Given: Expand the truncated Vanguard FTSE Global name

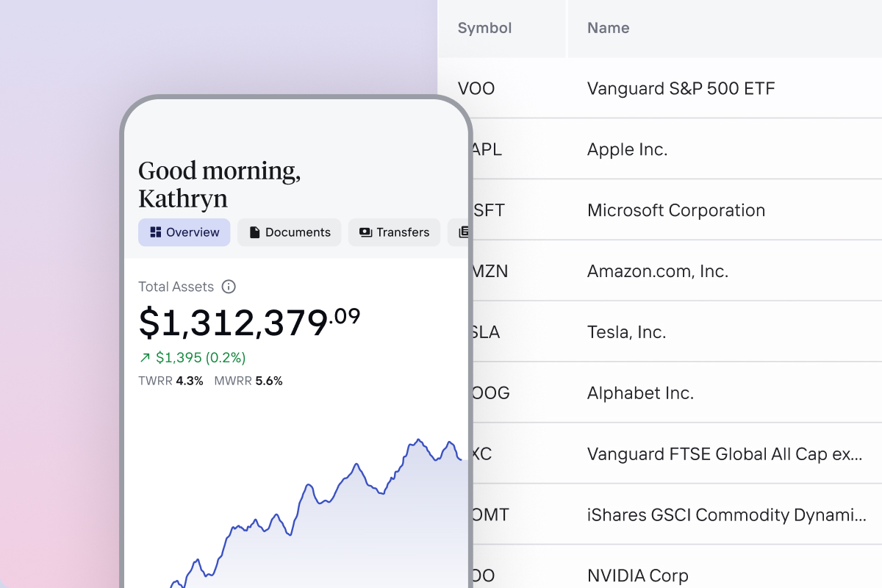Looking at the screenshot, I should [x=725, y=453].
